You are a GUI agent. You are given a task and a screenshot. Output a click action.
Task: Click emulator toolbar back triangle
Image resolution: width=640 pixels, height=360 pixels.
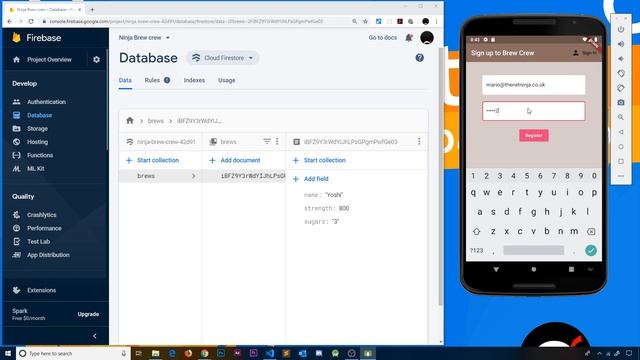tap(621, 132)
